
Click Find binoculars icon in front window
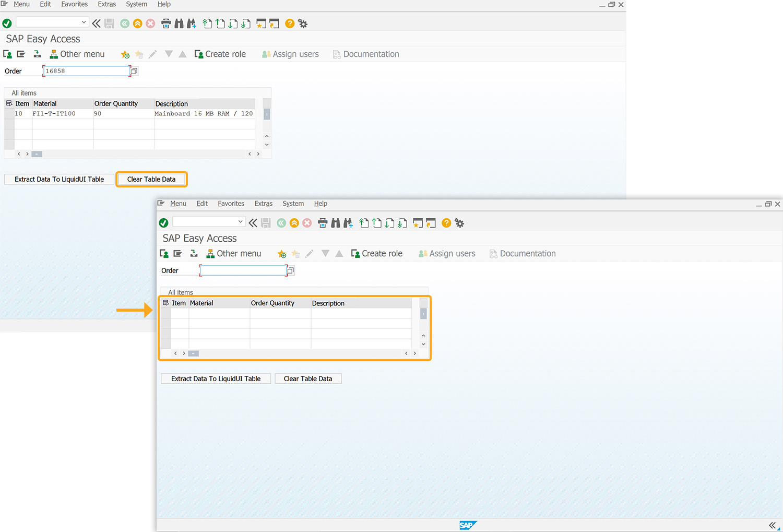click(336, 223)
